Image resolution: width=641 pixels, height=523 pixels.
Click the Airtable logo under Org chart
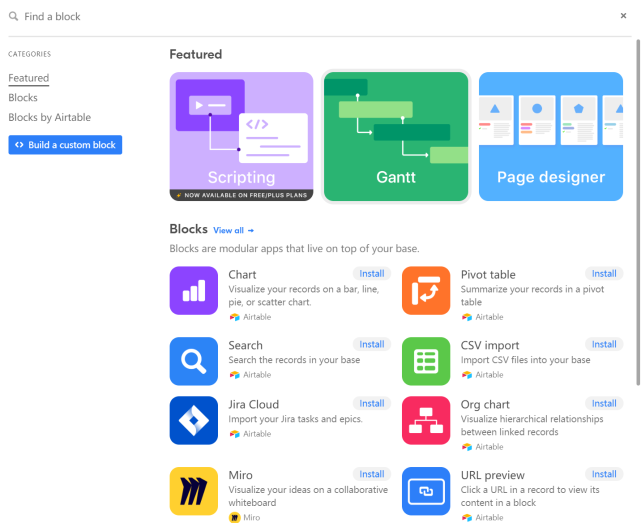466,447
